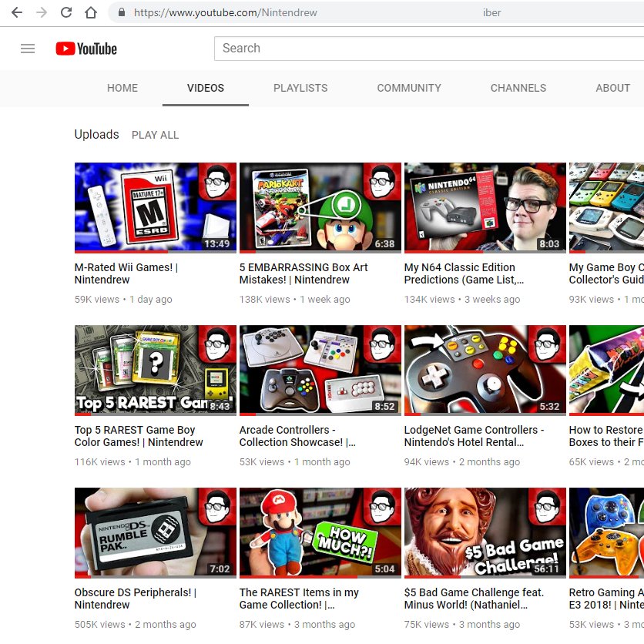Open the PLAYLISTS tab
This screenshot has width=644, height=644.
300,88
